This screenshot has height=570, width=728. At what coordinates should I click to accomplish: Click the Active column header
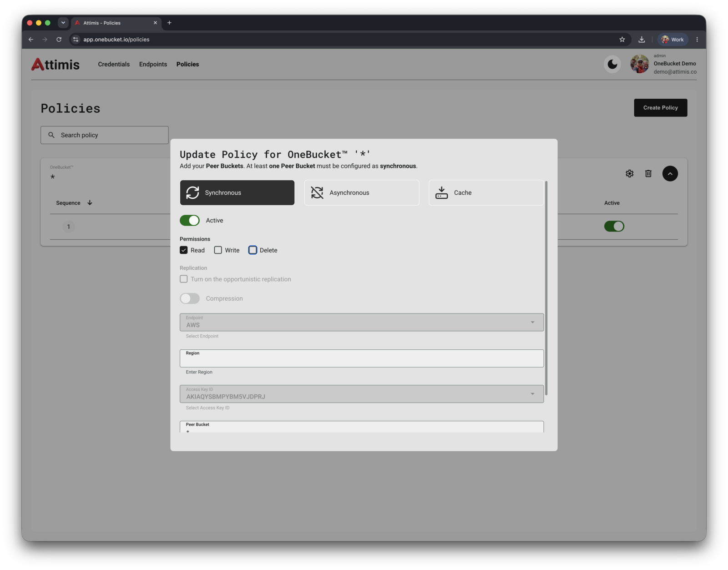pos(612,203)
